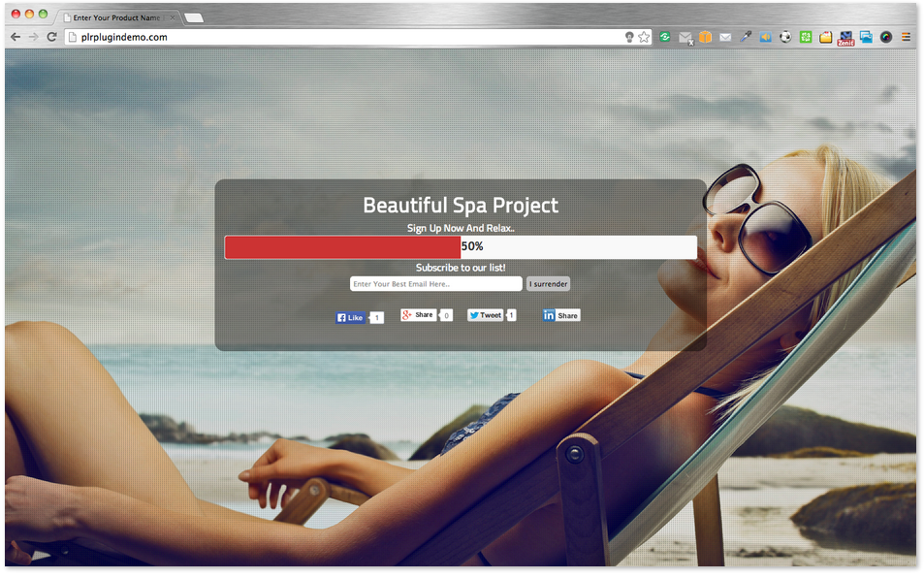Click the eyedropper color picker extension
This screenshot has width=924, height=578.
coord(746,37)
